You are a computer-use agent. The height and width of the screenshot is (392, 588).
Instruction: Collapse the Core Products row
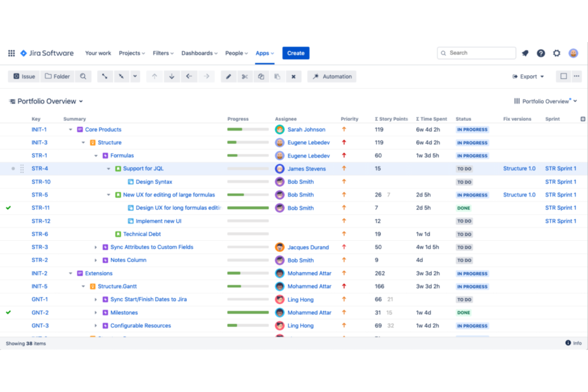(70, 129)
